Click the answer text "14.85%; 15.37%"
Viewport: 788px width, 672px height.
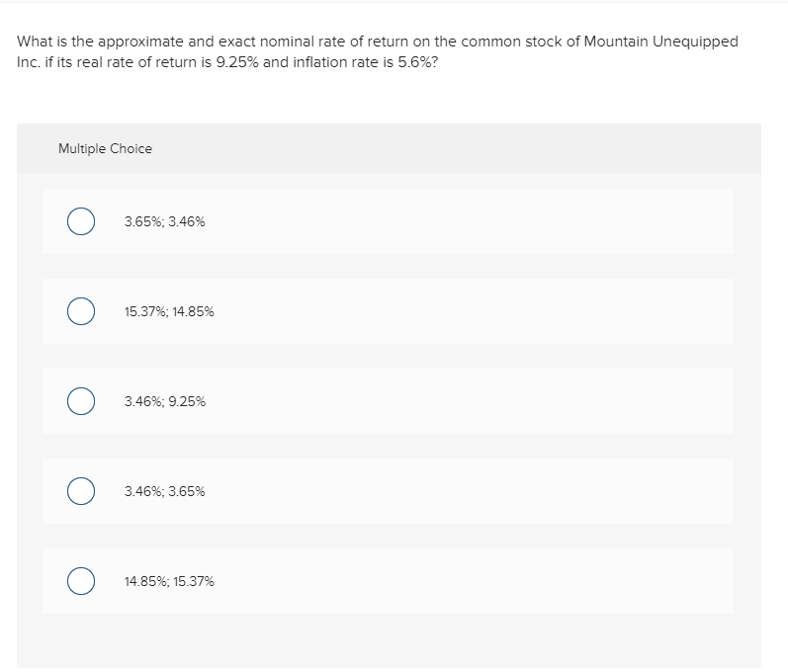click(169, 581)
